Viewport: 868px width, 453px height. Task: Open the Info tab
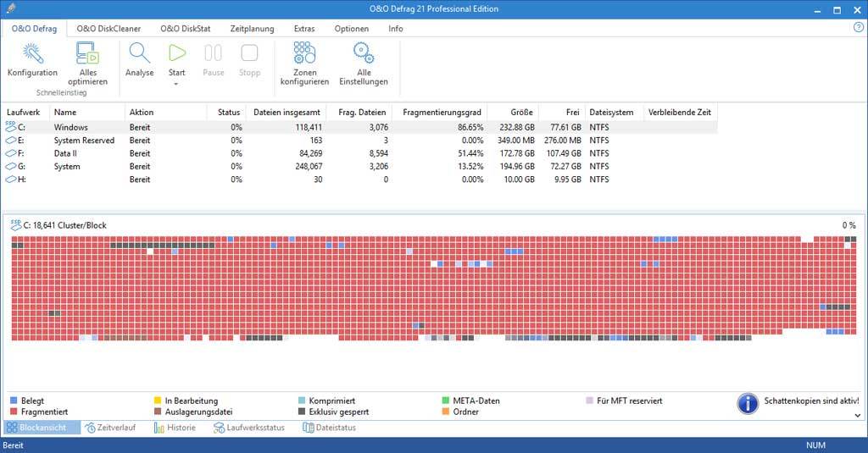[x=396, y=28]
